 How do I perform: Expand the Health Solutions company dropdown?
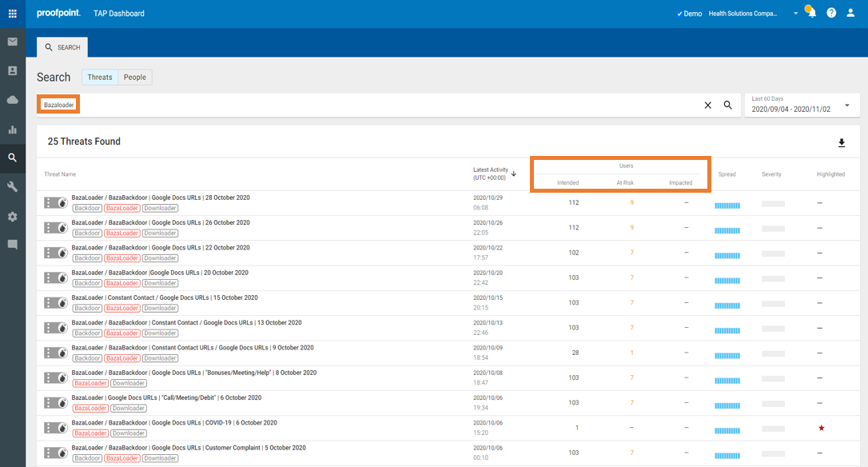[x=795, y=14]
